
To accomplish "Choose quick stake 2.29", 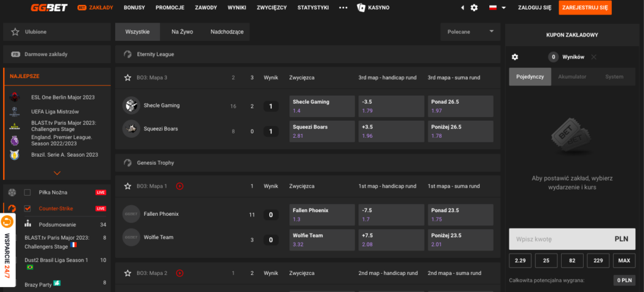I will click(520, 261).
